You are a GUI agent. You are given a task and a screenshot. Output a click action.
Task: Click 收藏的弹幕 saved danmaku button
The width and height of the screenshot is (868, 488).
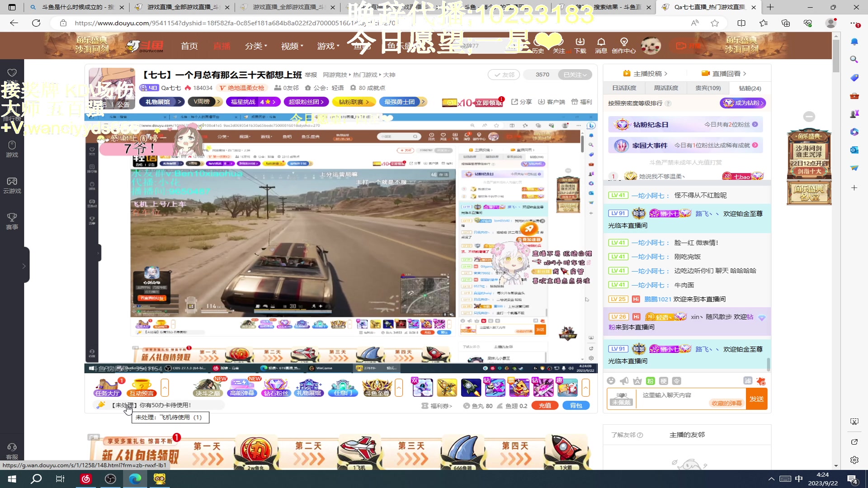726,404
